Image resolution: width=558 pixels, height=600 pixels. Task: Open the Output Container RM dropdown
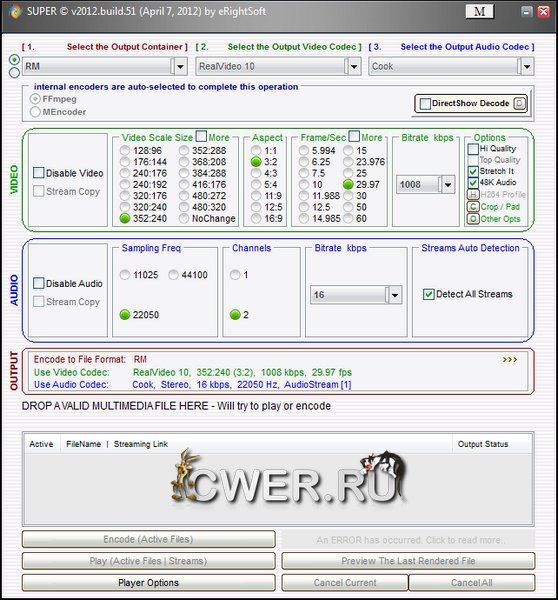[181, 67]
